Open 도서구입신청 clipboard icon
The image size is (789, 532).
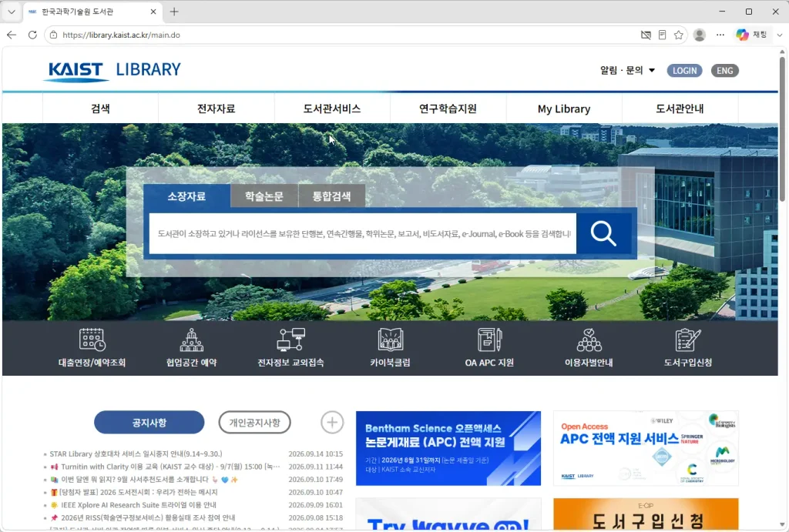click(688, 340)
